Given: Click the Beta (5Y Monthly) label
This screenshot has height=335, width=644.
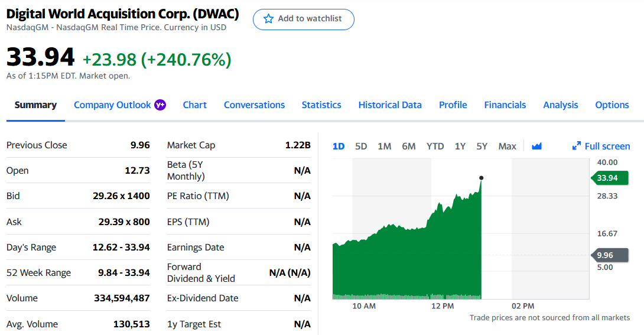Looking at the screenshot, I should pos(186,170).
